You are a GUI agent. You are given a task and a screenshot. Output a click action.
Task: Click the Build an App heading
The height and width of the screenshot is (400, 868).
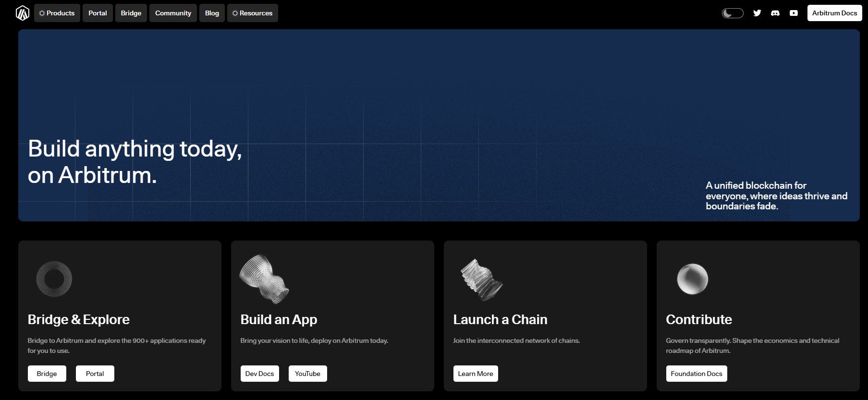(x=279, y=319)
